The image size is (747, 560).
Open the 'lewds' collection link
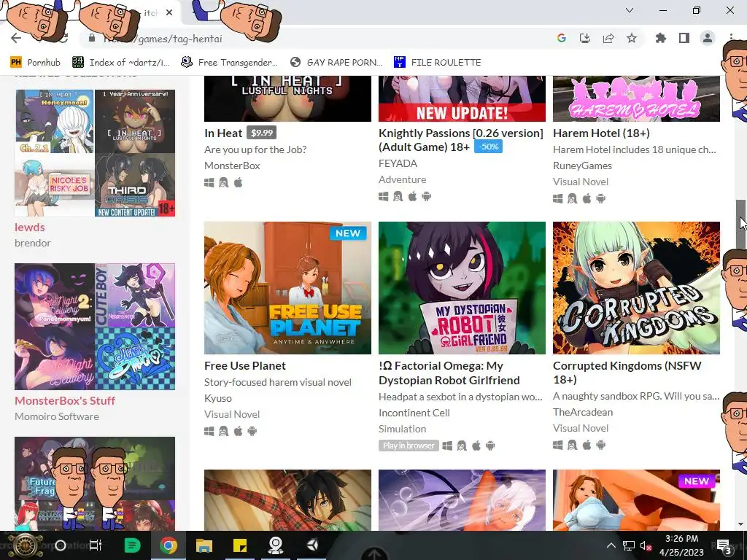29,227
